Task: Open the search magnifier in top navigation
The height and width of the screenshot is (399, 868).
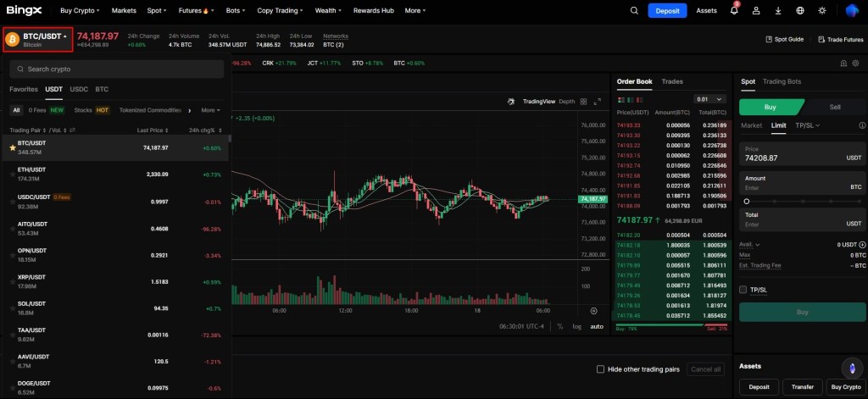Action: pyautogui.click(x=634, y=10)
